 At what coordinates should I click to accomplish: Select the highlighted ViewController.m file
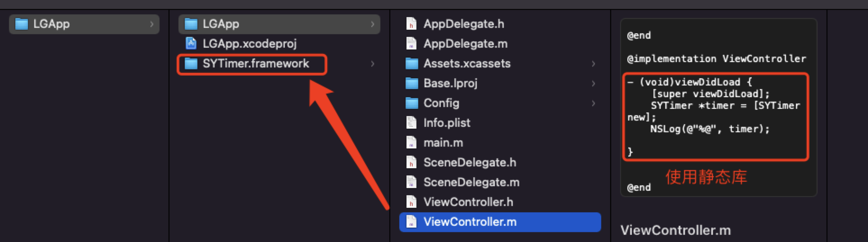[470, 222]
